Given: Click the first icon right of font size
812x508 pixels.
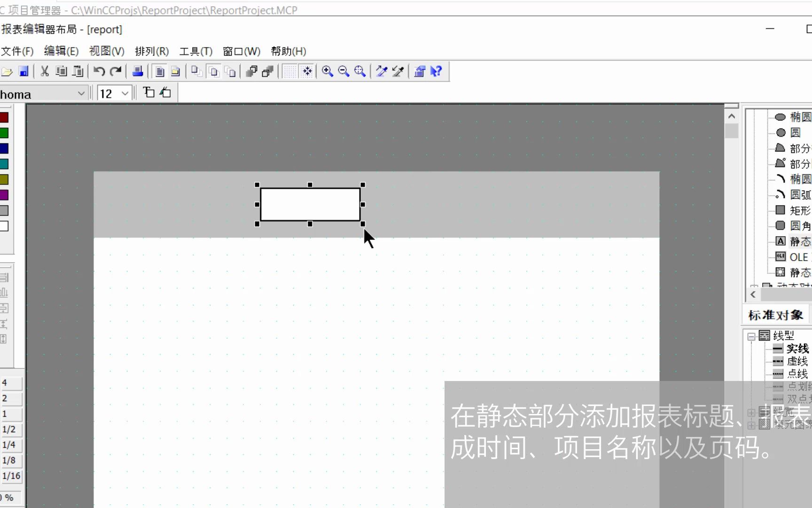Looking at the screenshot, I should tap(149, 93).
